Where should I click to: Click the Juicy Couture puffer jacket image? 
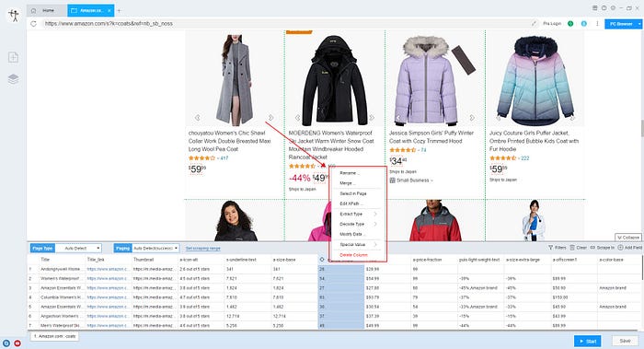(x=535, y=80)
